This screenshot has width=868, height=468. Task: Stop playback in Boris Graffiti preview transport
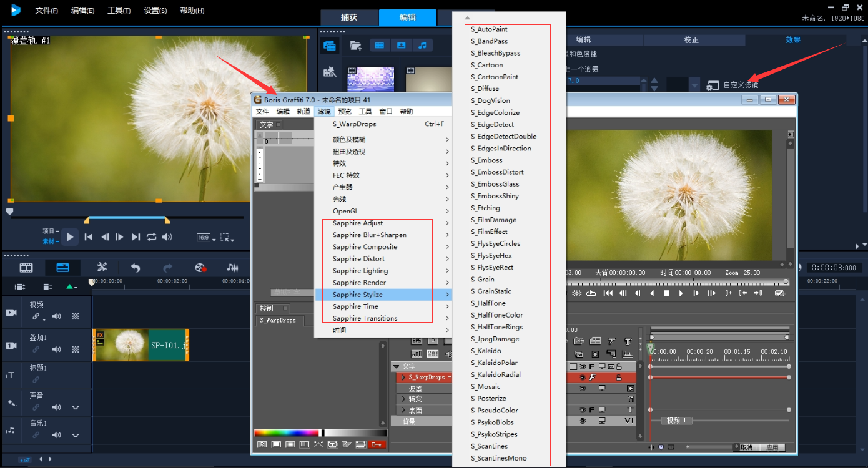[666, 293]
